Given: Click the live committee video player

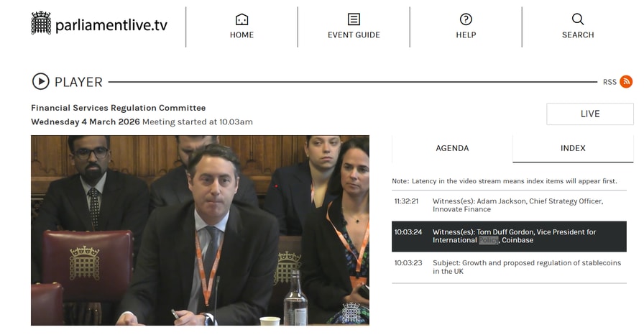Looking at the screenshot, I should [x=200, y=230].
